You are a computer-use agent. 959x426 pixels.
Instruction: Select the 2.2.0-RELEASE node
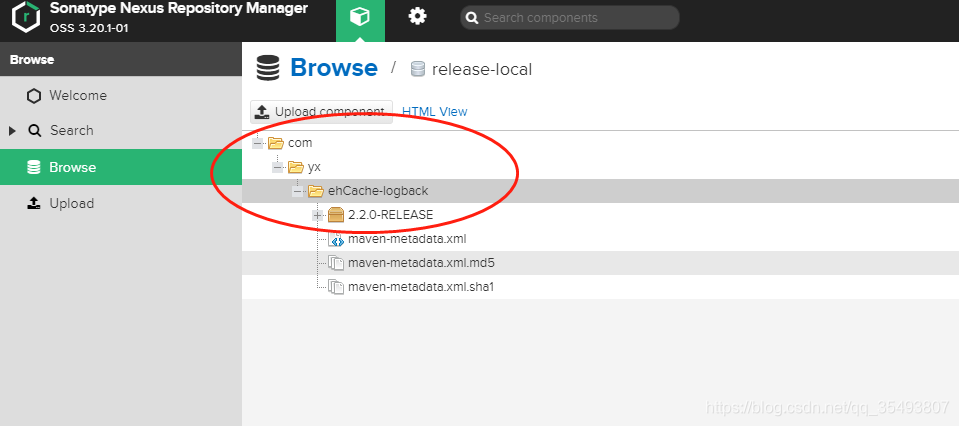coord(390,215)
